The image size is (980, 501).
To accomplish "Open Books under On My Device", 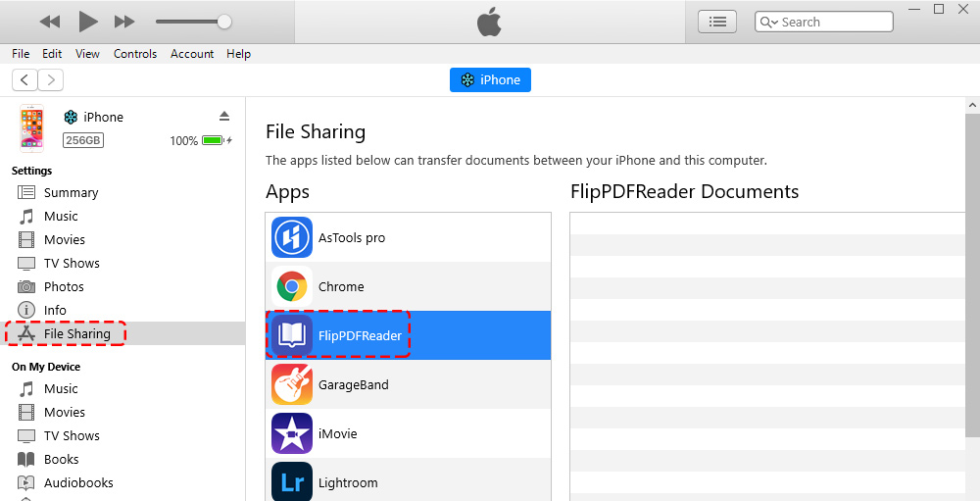I will point(61,459).
